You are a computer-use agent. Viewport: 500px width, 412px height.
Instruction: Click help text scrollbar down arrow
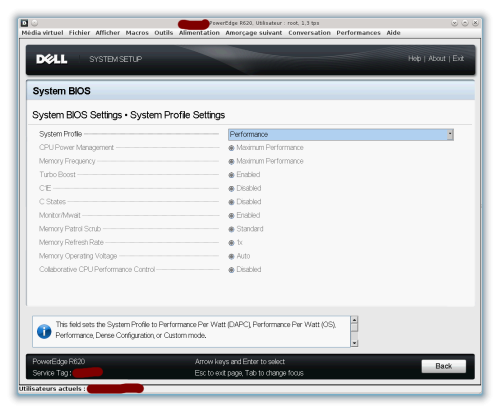(354, 343)
